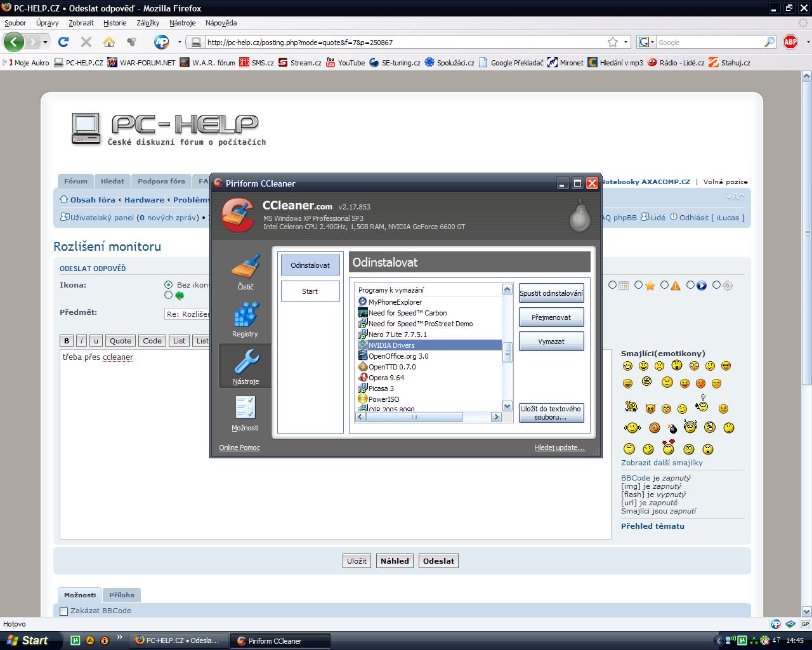Go to Firefox home page
812x650 pixels.
click(109, 42)
